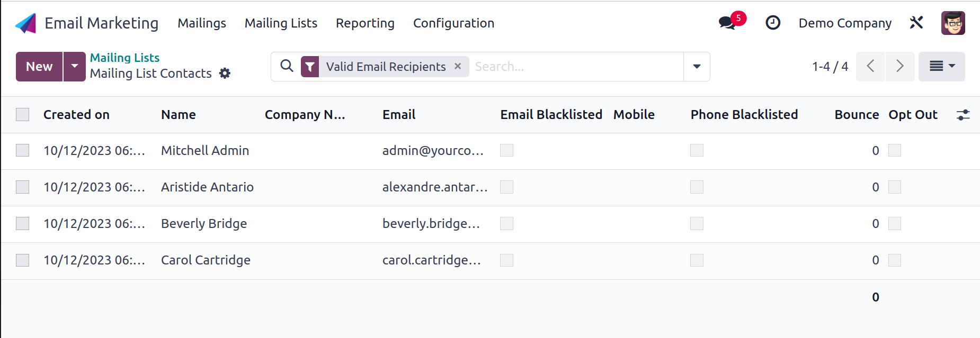
Task: Remove the Valid Email Recipients filter
Action: coord(458,66)
